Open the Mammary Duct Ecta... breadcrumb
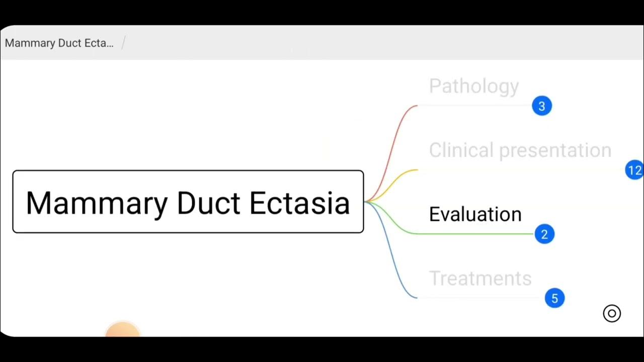Screen dimensions: 644x362 (59, 43)
